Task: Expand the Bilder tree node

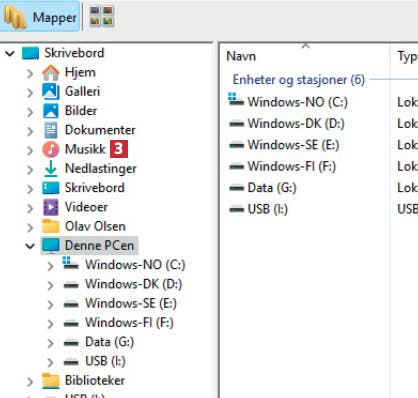Action: click(30, 112)
